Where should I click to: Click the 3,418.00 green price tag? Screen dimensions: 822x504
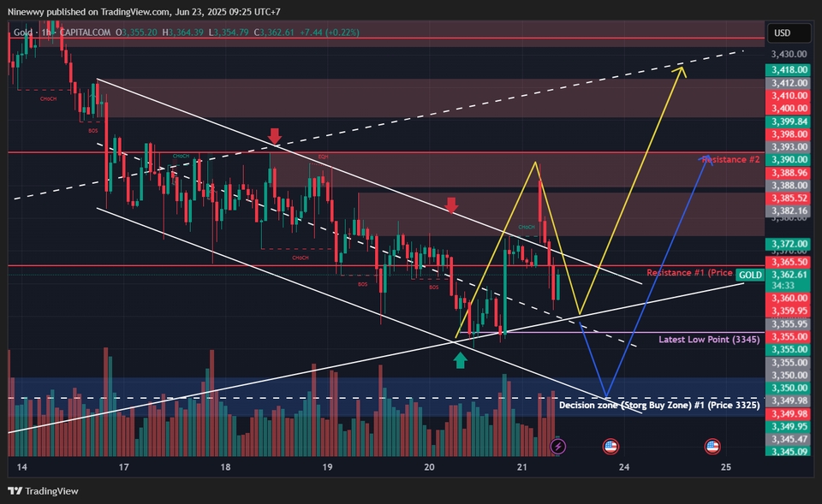tap(789, 70)
